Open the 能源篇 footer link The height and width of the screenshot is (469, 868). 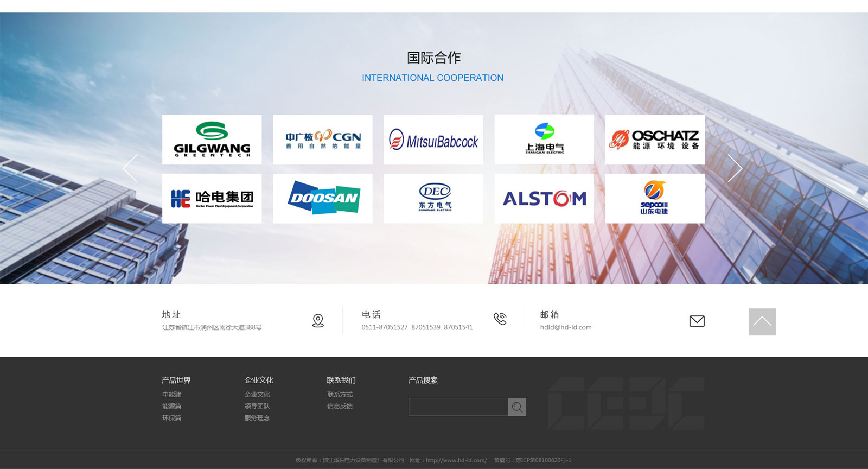(x=172, y=406)
